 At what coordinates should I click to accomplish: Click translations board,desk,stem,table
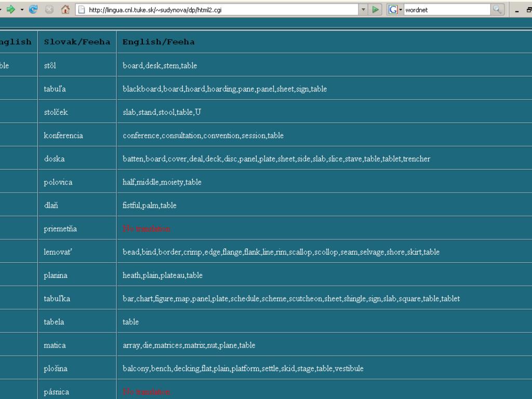click(160, 65)
